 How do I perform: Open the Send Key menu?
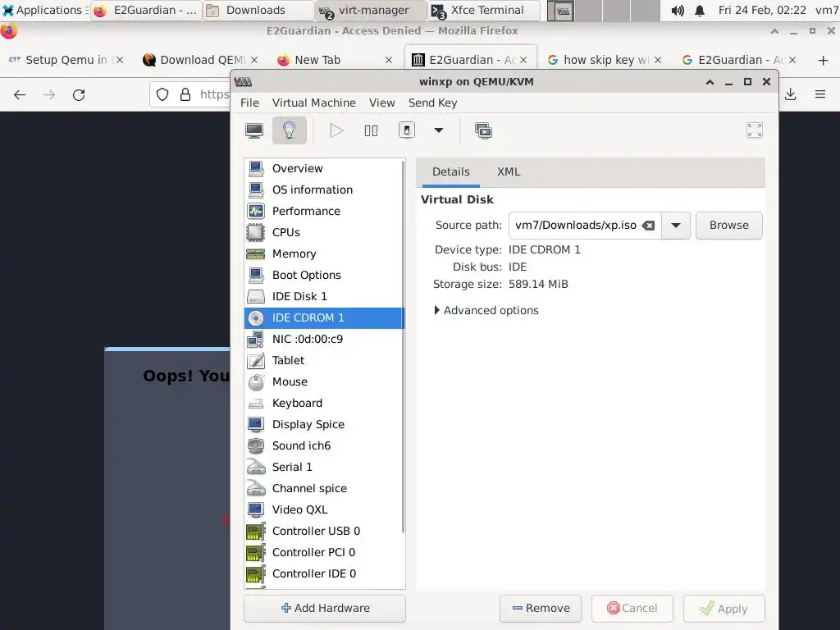pyautogui.click(x=433, y=103)
